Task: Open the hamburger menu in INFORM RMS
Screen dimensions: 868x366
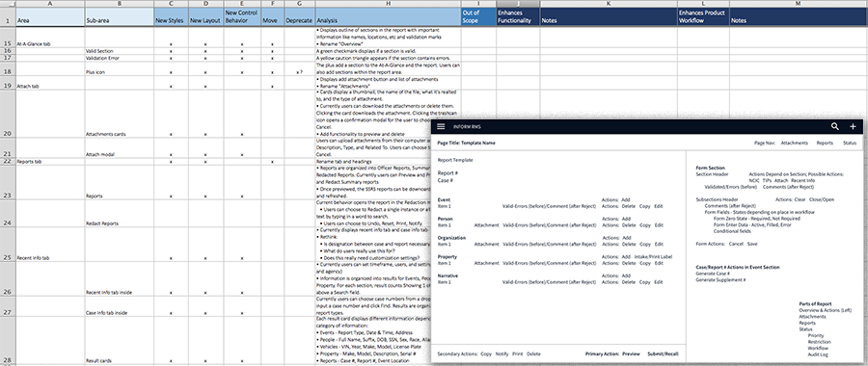Action: point(441,126)
